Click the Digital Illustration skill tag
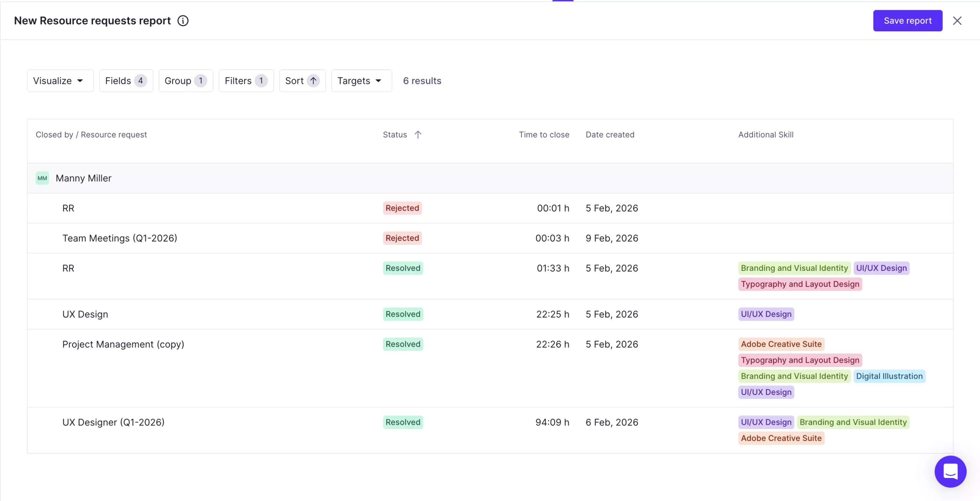This screenshot has width=980, height=501. pyautogui.click(x=889, y=376)
